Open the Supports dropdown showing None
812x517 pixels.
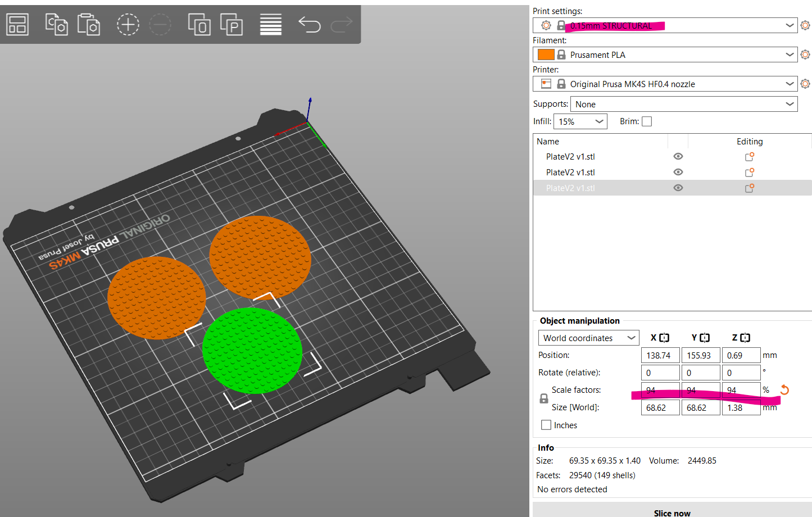[x=684, y=104]
